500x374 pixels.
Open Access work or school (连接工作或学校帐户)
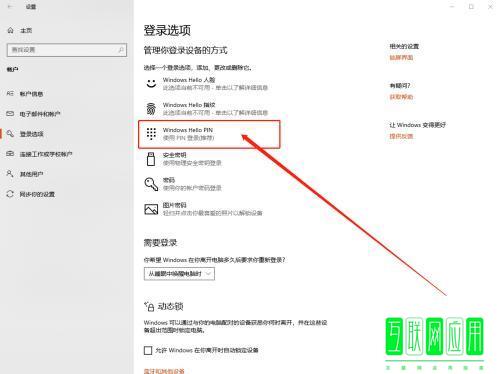tap(46, 154)
